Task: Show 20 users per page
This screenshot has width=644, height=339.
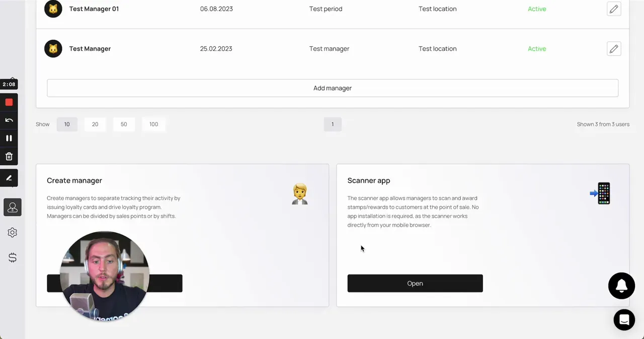Action: click(95, 124)
